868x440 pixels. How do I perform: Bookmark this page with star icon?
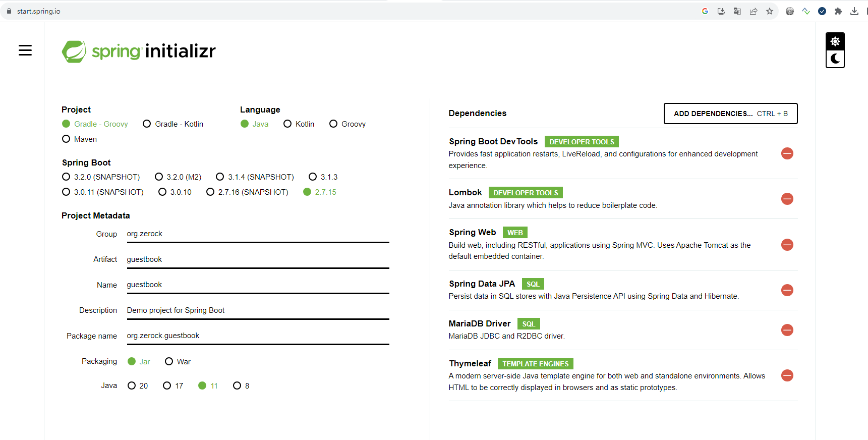click(770, 11)
